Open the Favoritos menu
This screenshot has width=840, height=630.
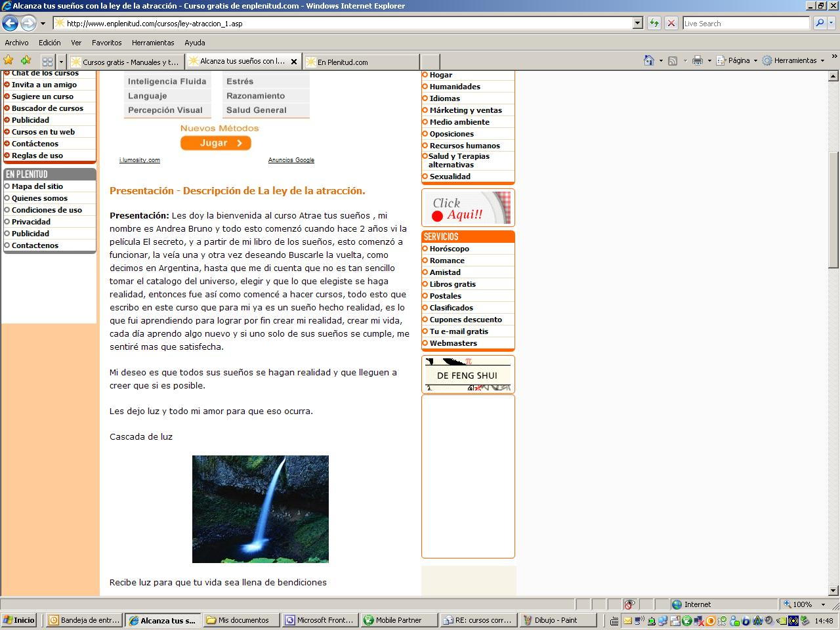click(106, 43)
